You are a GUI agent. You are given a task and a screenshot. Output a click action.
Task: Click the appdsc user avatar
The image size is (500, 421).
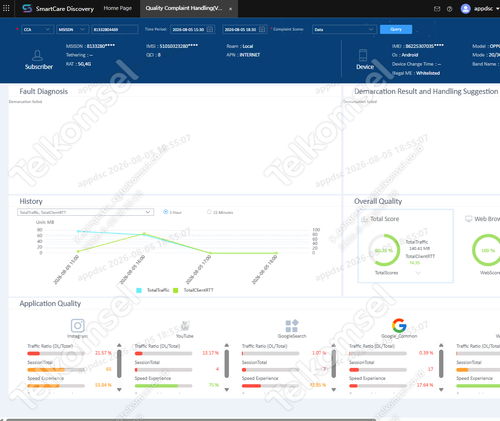click(x=465, y=9)
